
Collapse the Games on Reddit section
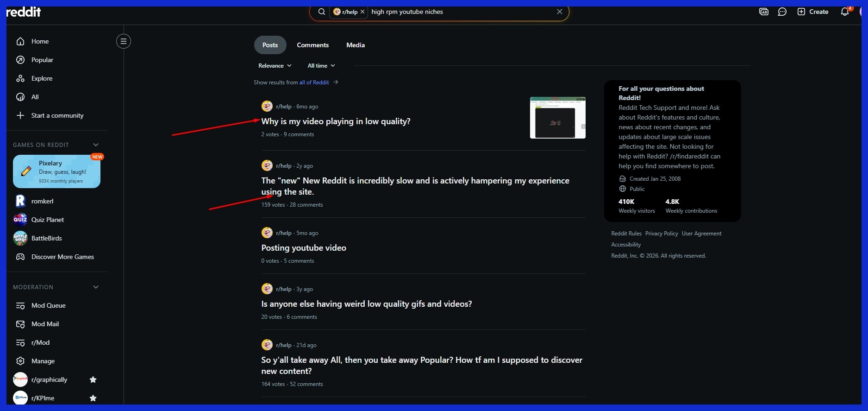tap(96, 145)
